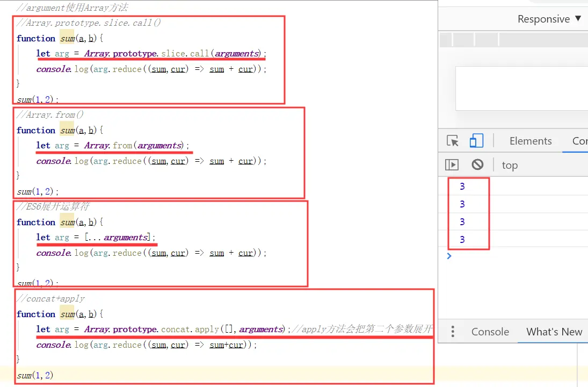Activate the inspect element picker icon
Screen dimensions: 588x387
click(x=453, y=141)
